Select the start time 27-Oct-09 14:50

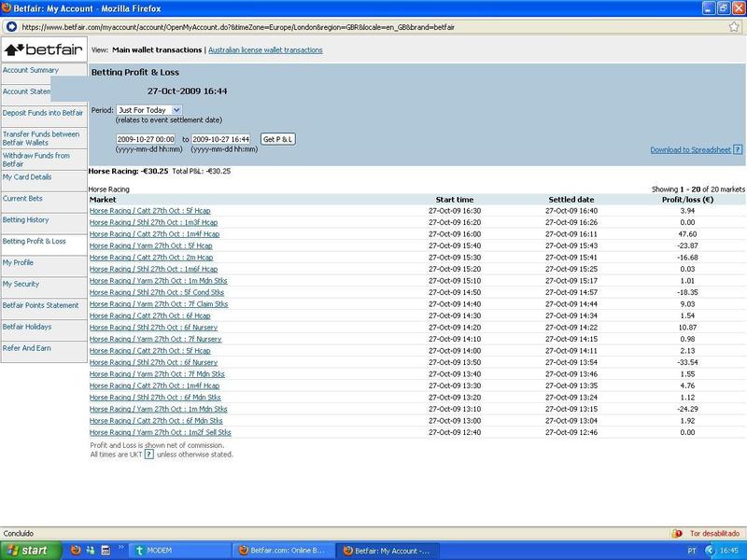[x=455, y=292]
